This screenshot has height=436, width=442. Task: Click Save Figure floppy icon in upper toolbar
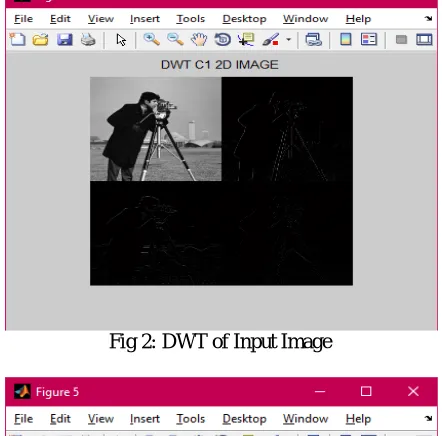[x=65, y=39]
